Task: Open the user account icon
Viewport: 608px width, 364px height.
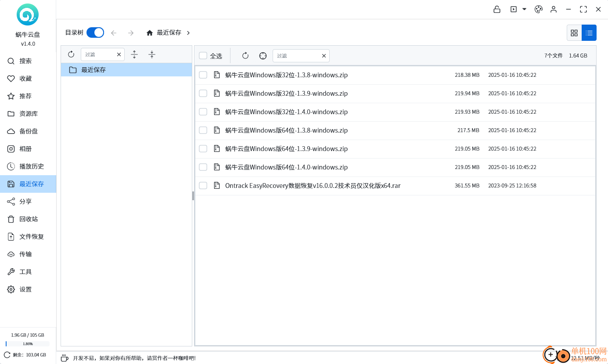Action: pos(554,9)
